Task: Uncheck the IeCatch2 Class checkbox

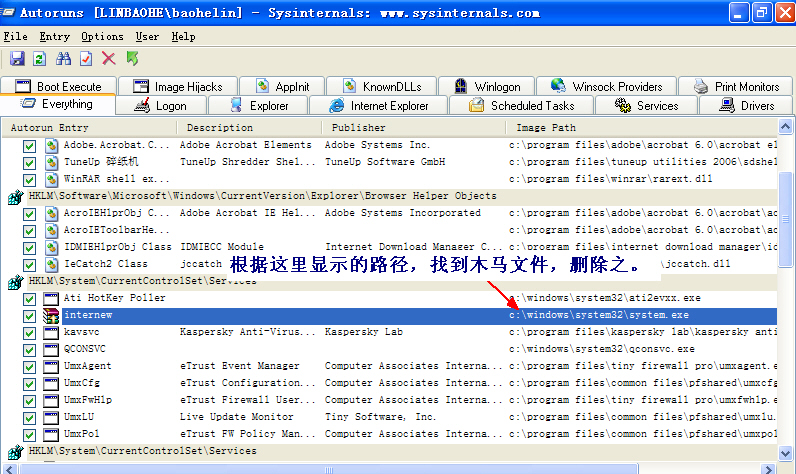Action: click(29, 265)
